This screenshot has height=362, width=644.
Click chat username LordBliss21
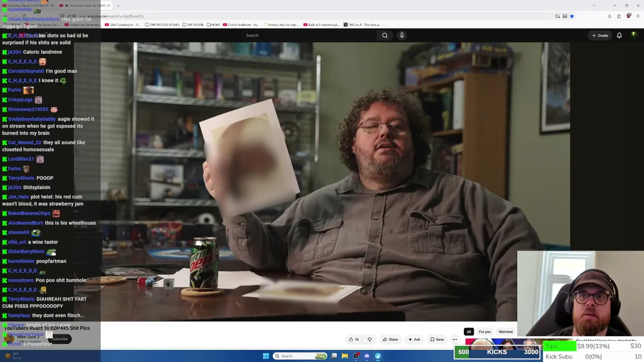point(21,159)
